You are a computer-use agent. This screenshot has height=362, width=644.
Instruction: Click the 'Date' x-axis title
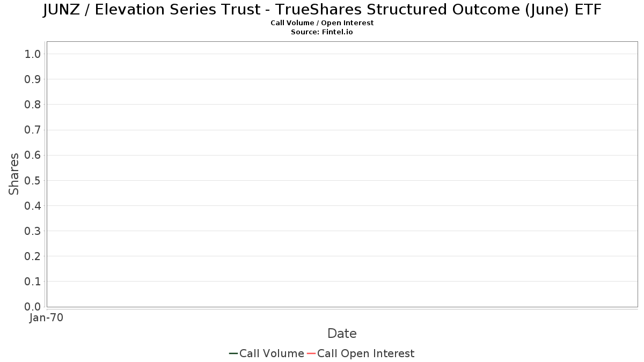(x=342, y=334)
